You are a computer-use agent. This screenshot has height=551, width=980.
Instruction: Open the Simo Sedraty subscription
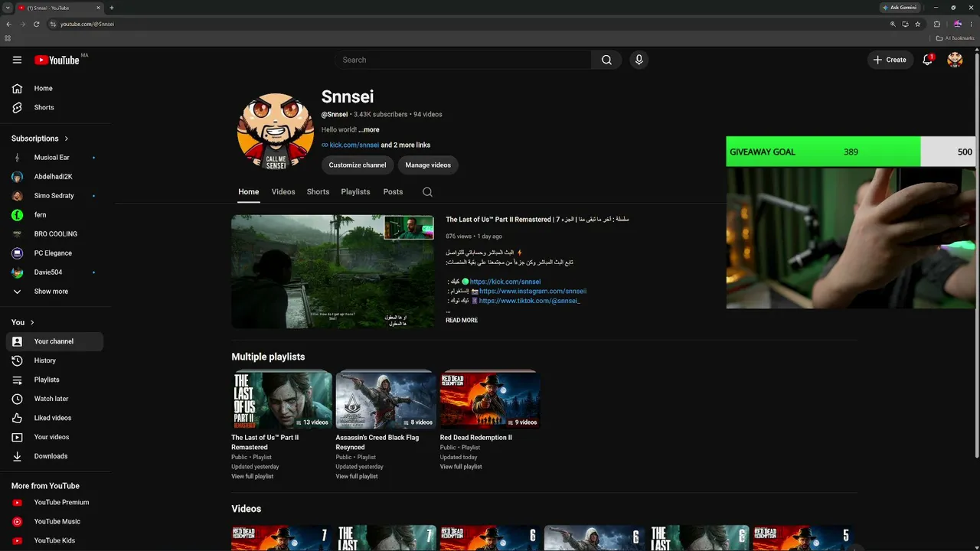tap(54, 196)
